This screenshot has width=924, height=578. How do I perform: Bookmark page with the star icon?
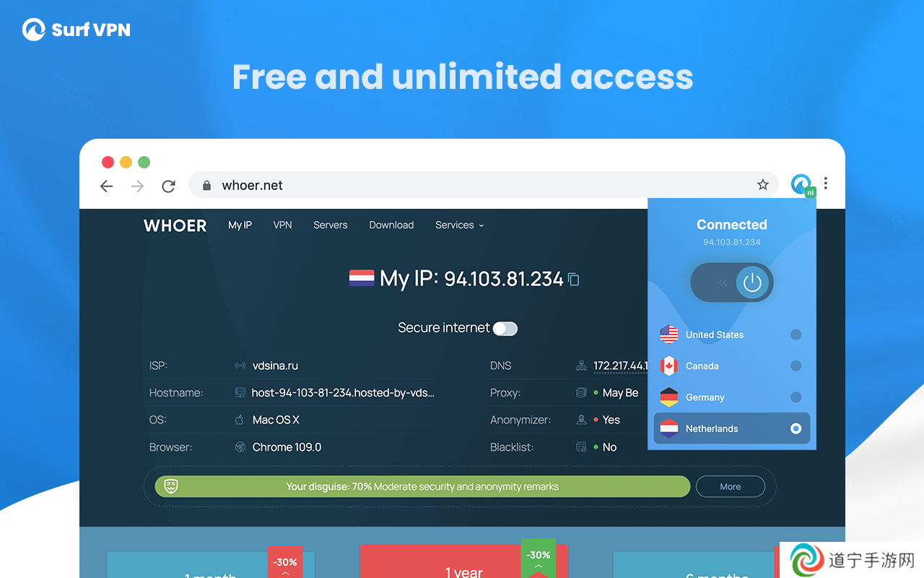pos(763,185)
